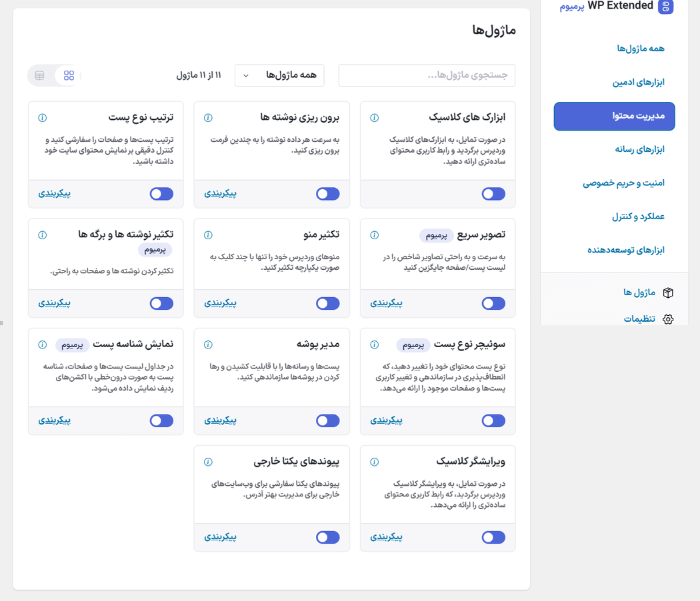Screen dimensions: 700x601
Task: Open تنظیمات via the gear icon
Action: click(669, 319)
